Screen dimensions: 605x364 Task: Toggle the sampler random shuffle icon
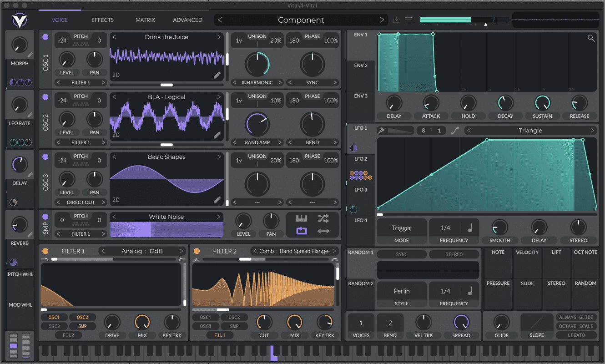pos(323,218)
